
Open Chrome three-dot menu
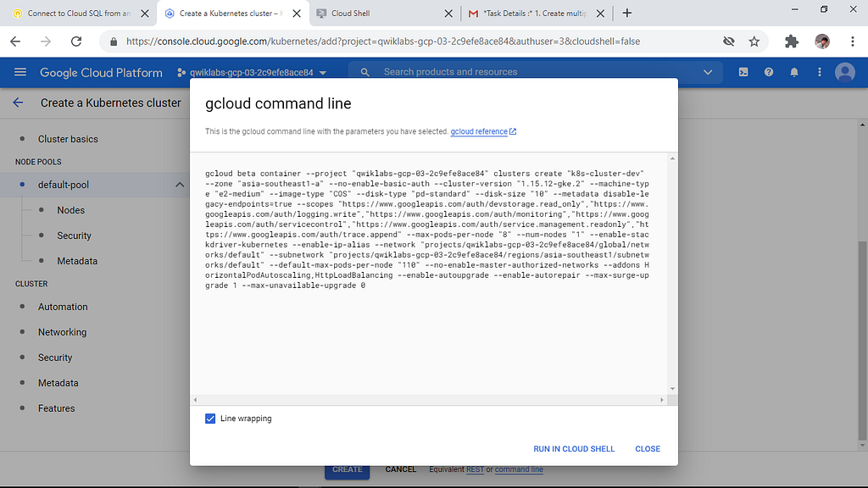(853, 42)
